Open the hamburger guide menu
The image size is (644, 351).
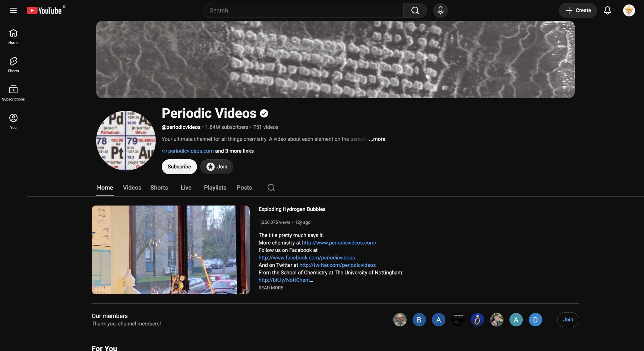13,10
